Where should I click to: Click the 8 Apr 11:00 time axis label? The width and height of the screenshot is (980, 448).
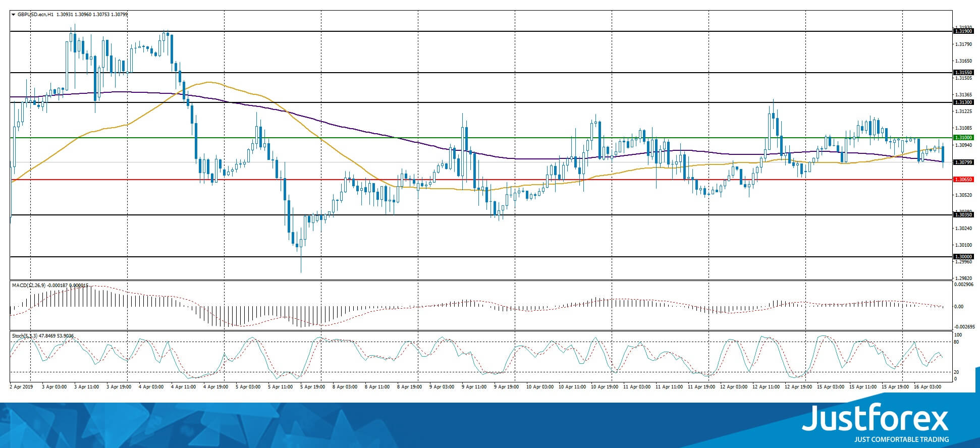[377, 387]
